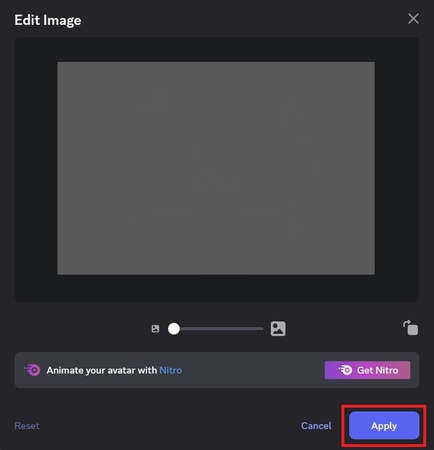Image resolution: width=434 pixels, height=450 pixels.
Task: Click the Nitro logo beside Animate text
Action: tap(32, 370)
